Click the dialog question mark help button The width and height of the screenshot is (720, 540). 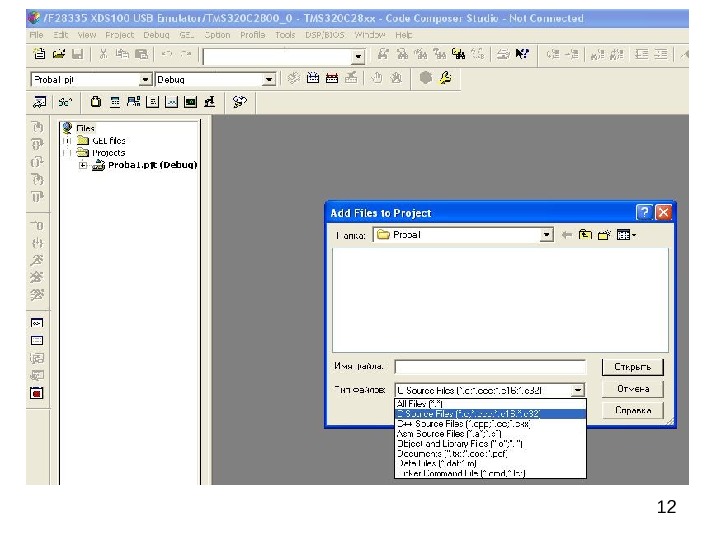644,212
